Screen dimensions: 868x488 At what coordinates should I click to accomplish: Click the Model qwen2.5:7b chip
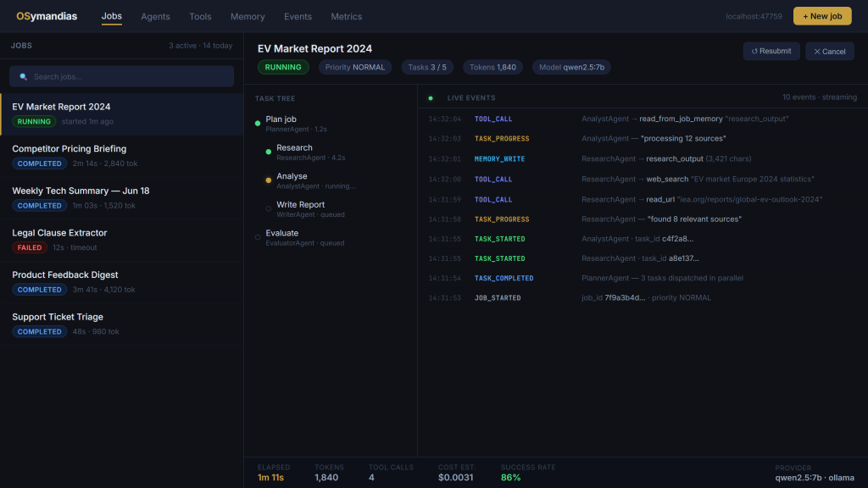[571, 67]
